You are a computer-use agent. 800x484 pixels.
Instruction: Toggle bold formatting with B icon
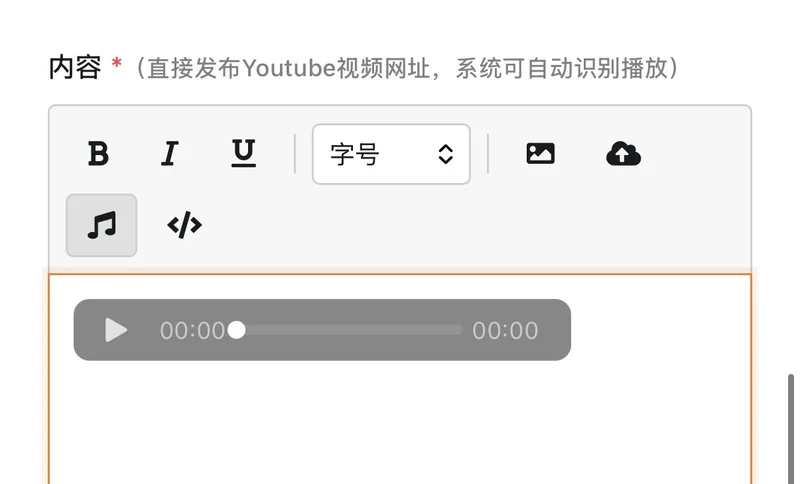[x=98, y=154]
